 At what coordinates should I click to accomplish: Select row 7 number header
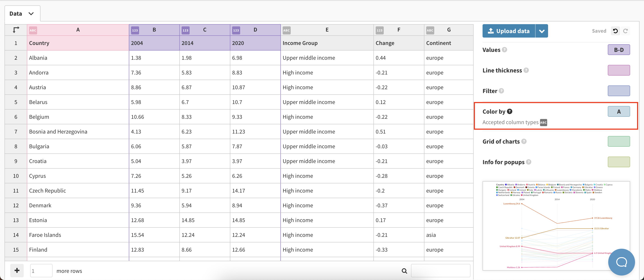pyautogui.click(x=16, y=132)
